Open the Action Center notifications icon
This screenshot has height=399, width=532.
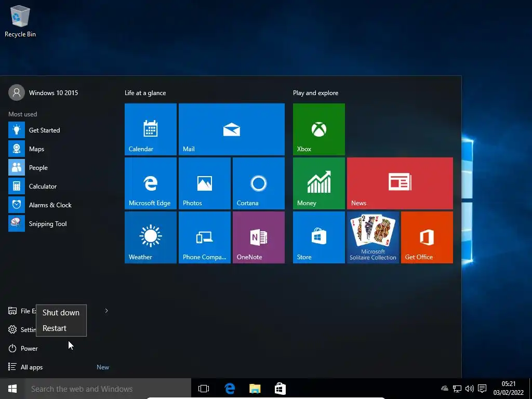click(x=482, y=389)
